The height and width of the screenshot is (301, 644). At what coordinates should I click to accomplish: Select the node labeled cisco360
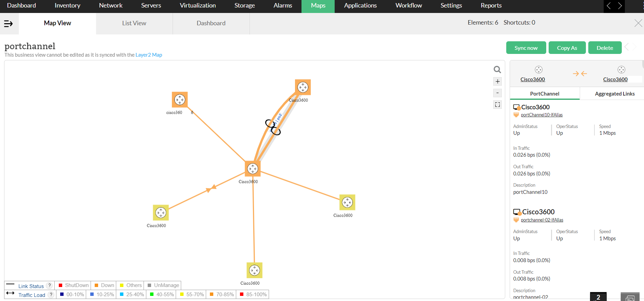point(180,100)
